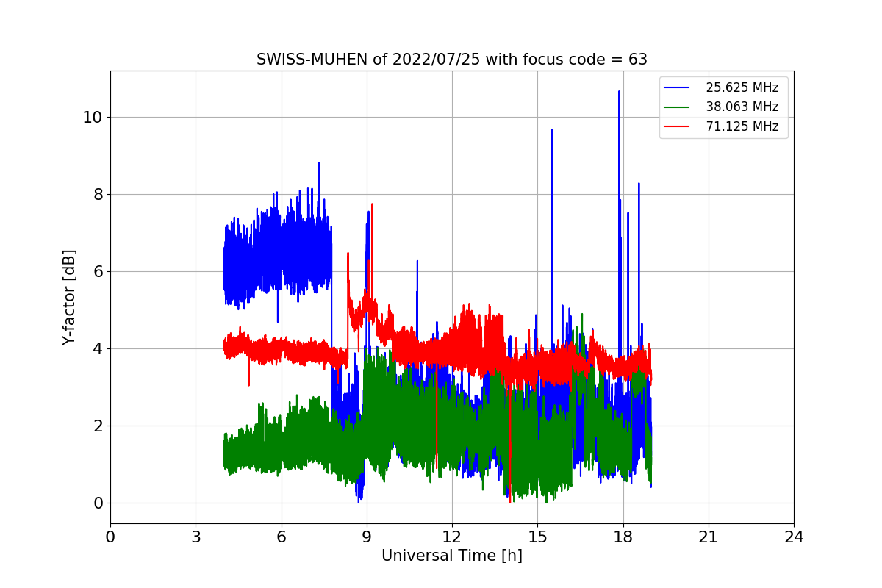Click the Y-factor [dB] axis label
The width and height of the screenshot is (882, 588).
(69, 297)
